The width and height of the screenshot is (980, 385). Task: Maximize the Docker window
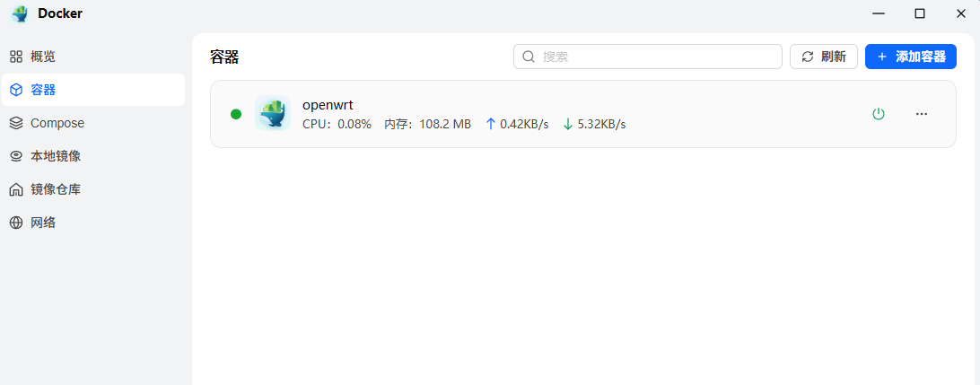pyautogui.click(x=919, y=13)
